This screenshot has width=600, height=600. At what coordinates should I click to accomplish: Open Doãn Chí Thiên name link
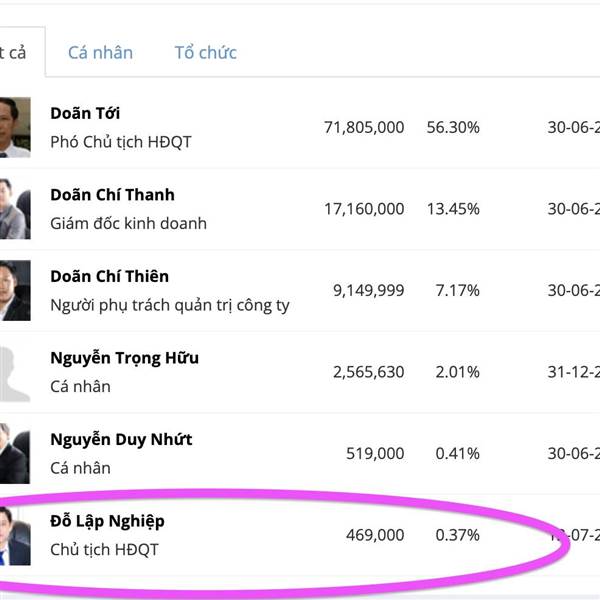[x=109, y=276]
